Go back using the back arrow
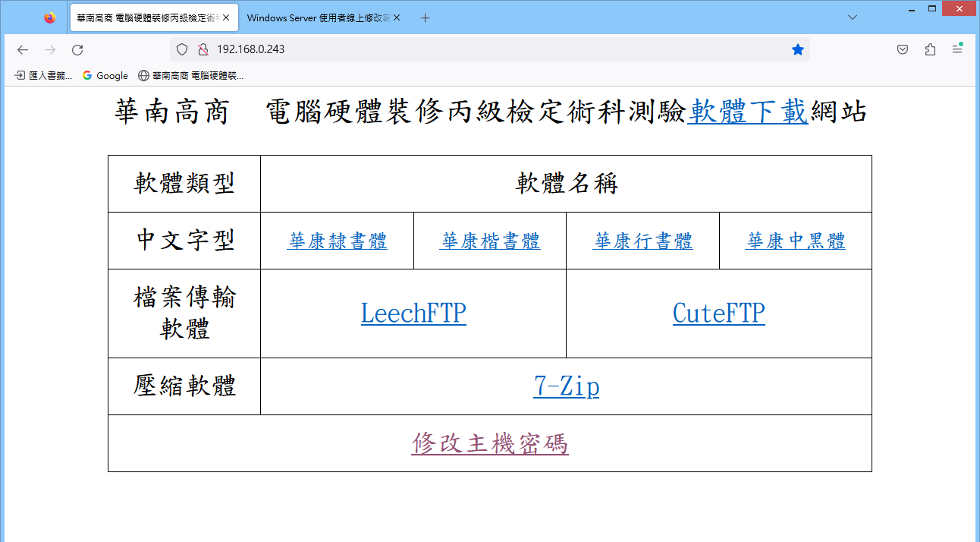 (x=23, y=50)
